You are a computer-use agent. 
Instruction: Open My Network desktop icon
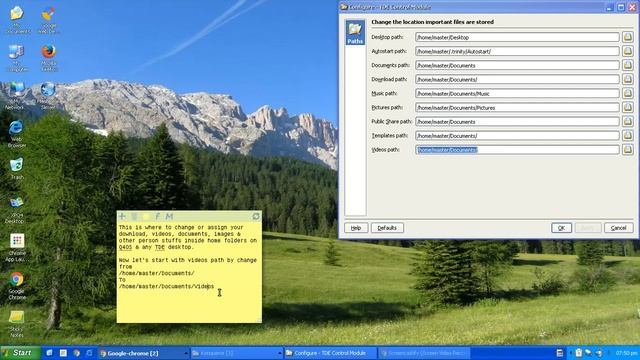pos(16,96)
